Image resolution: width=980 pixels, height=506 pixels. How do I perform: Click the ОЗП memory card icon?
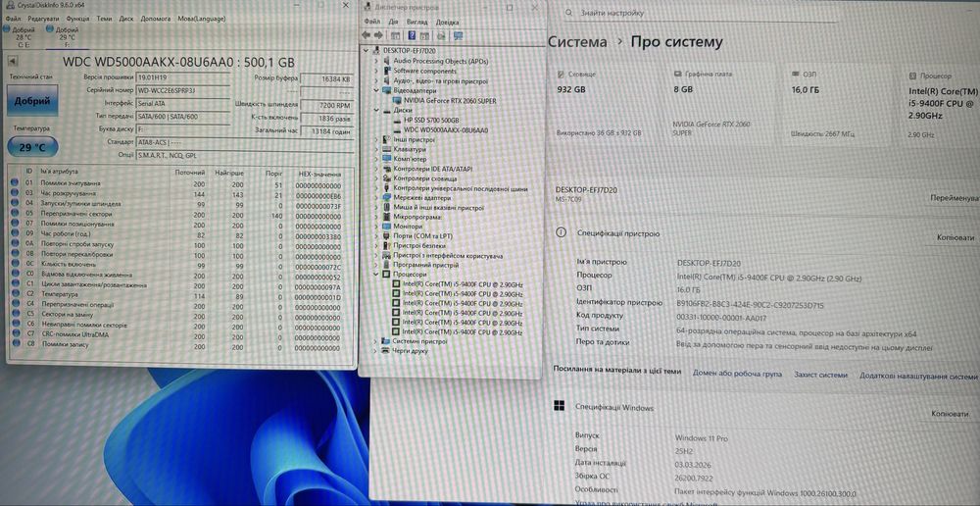tap(795, 74)
